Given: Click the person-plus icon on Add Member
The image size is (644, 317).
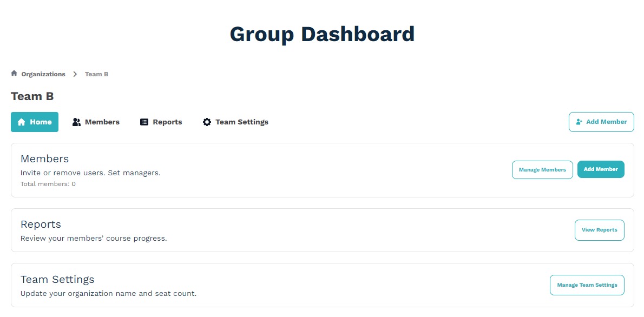Looking at the screenshot, I should pos(579,122).
